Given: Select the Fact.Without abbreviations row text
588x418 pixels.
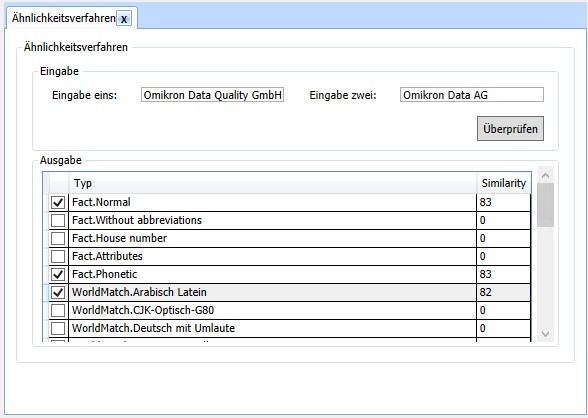Looking at the screenshot, I should point(137,220).
